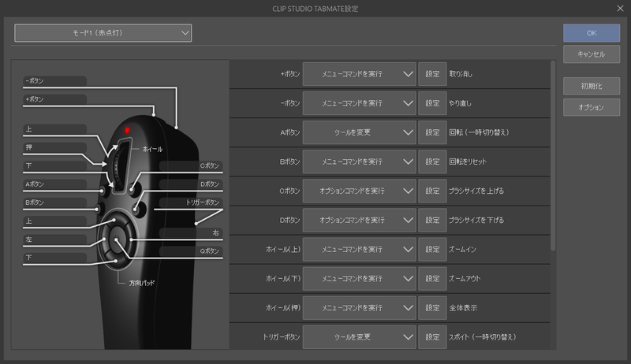
Task: Select the トリガーボタン label in the diagram
Action: (191, 202)
